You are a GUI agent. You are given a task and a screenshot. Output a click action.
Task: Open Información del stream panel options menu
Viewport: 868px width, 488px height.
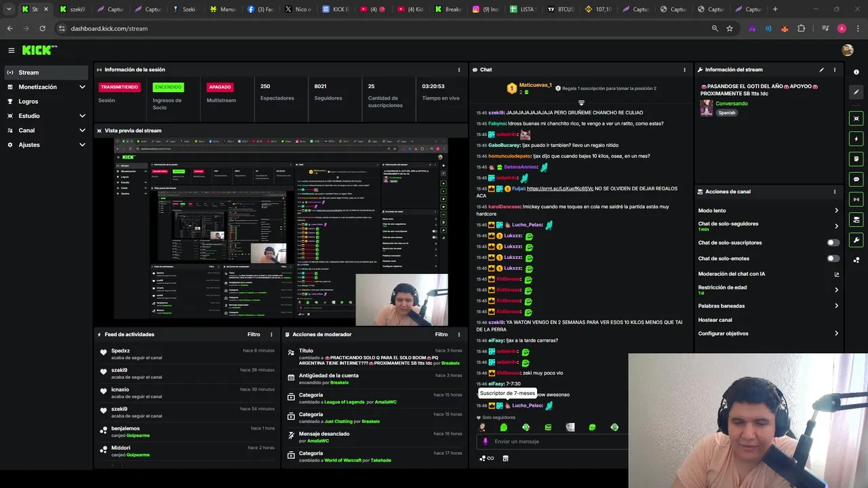point(834,70)
